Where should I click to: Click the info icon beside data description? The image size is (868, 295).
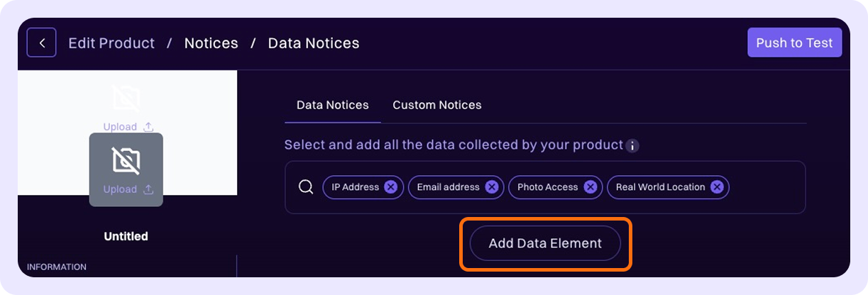click(x=632, y=146)
